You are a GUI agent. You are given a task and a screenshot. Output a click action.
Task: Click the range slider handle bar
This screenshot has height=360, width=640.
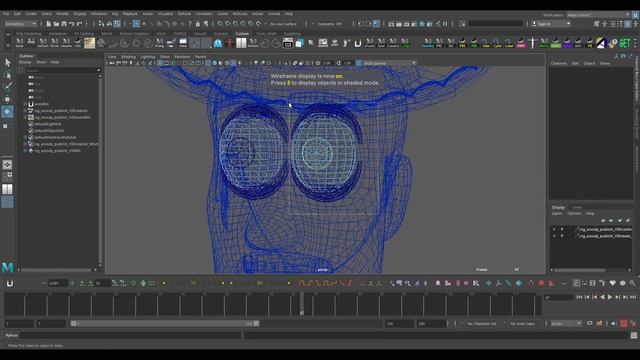pyautogui.click(x=164, y=324)
